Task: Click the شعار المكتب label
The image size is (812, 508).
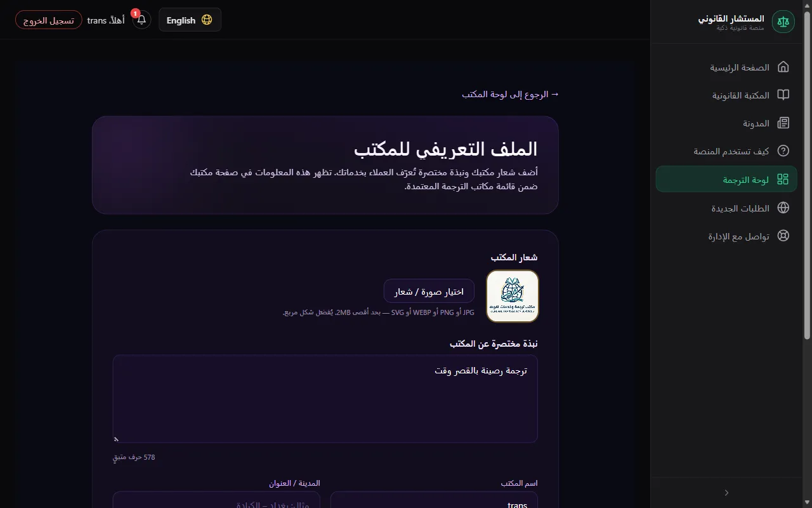Action: pyautogui.click(x=514, y=257)
